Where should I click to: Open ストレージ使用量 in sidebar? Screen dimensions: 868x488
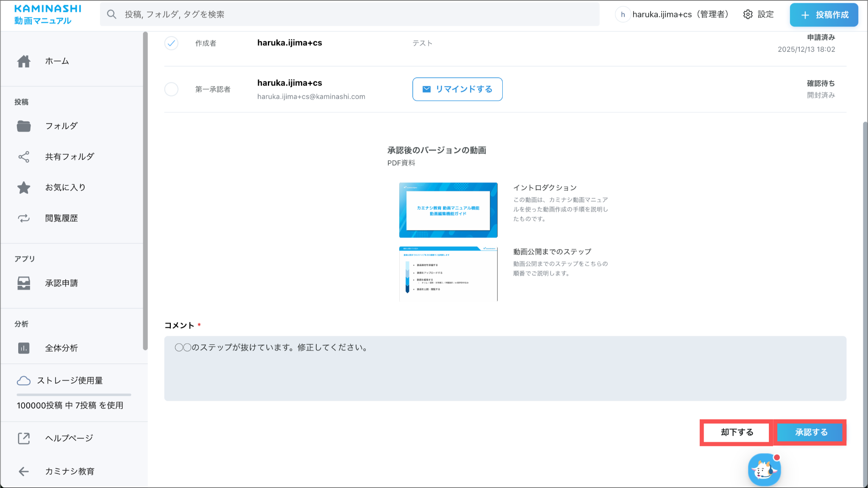(70, 381)
